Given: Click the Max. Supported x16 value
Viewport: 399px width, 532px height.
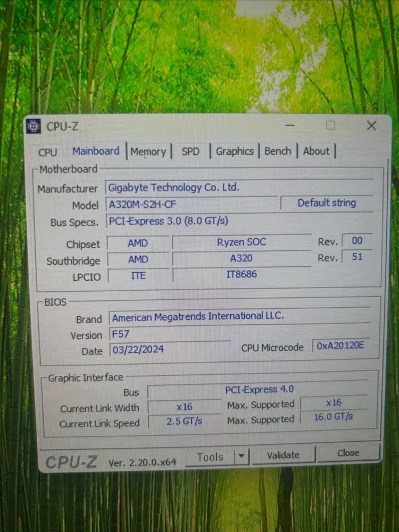Looking at the screenshot, I should (x=334, y=402).
